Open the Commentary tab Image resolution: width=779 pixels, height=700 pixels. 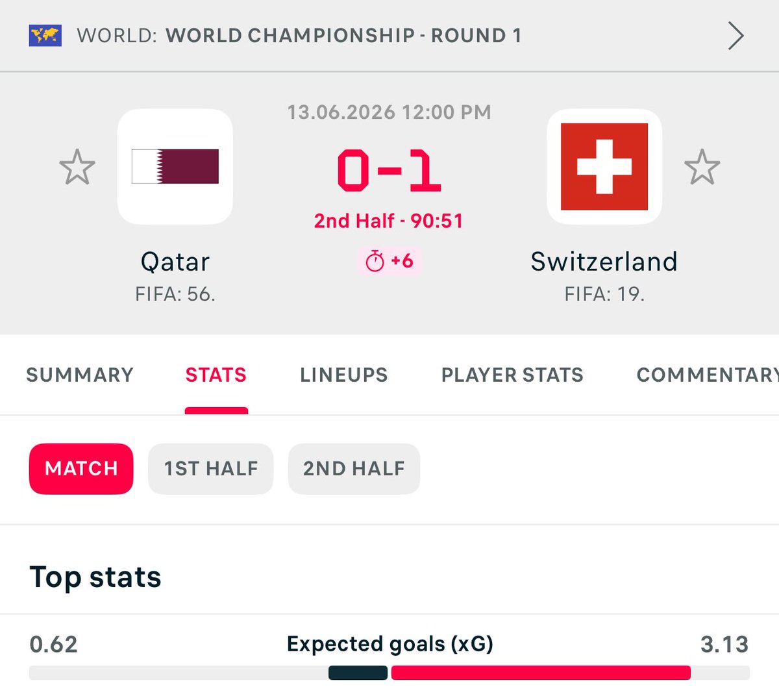point(708,375)
